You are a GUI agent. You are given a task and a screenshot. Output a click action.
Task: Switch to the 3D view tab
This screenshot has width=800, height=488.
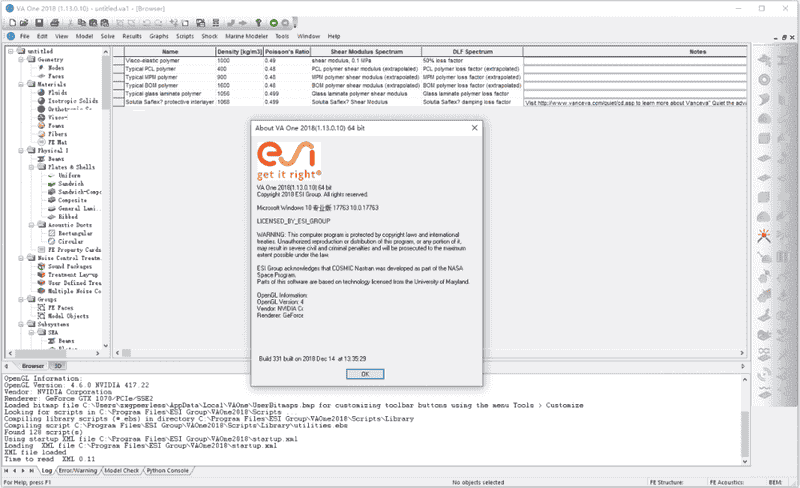tap(58, 366)
